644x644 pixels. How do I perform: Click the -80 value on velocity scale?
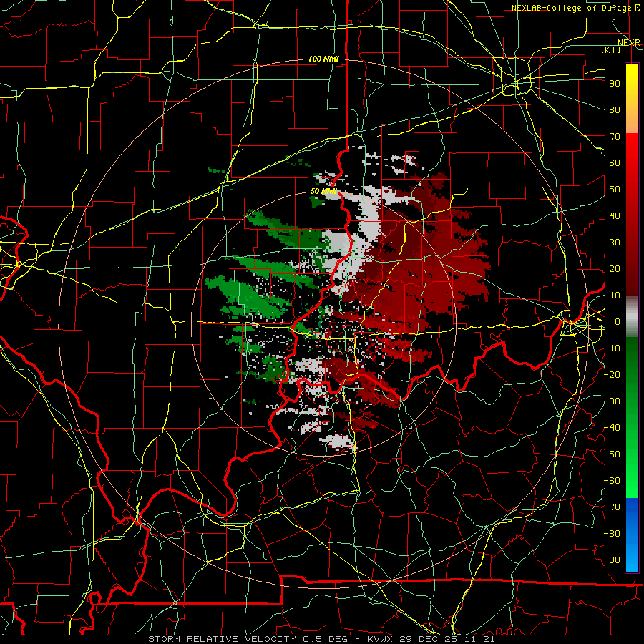click(612, 534)
